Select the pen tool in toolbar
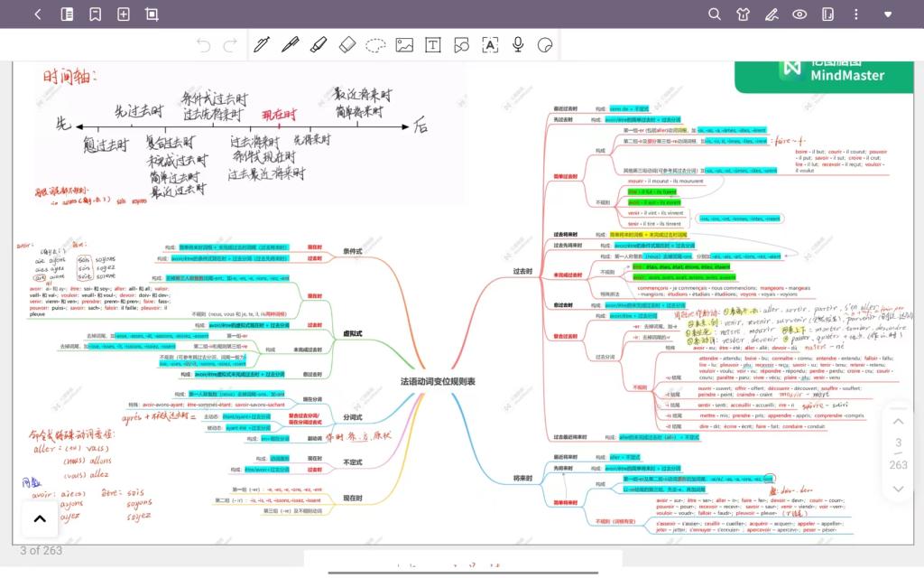 point(262,44)
